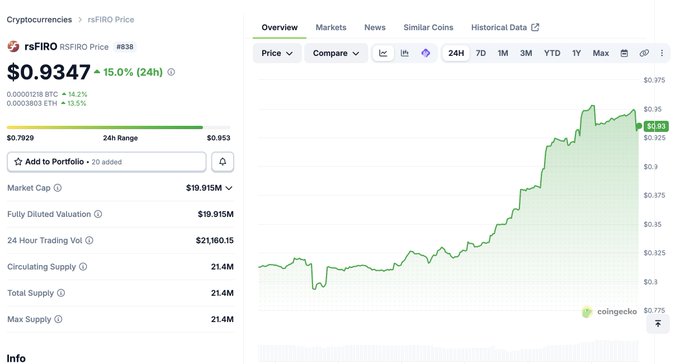680x364 pixels.
Task: Click the 0.00001218 BTC price text
Action: [x=32, y=94]
